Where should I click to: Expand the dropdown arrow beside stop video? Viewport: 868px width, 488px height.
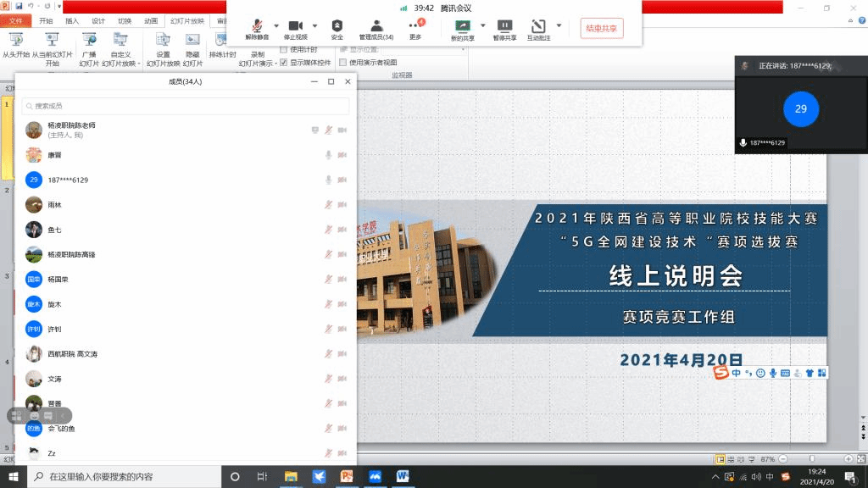314,25
